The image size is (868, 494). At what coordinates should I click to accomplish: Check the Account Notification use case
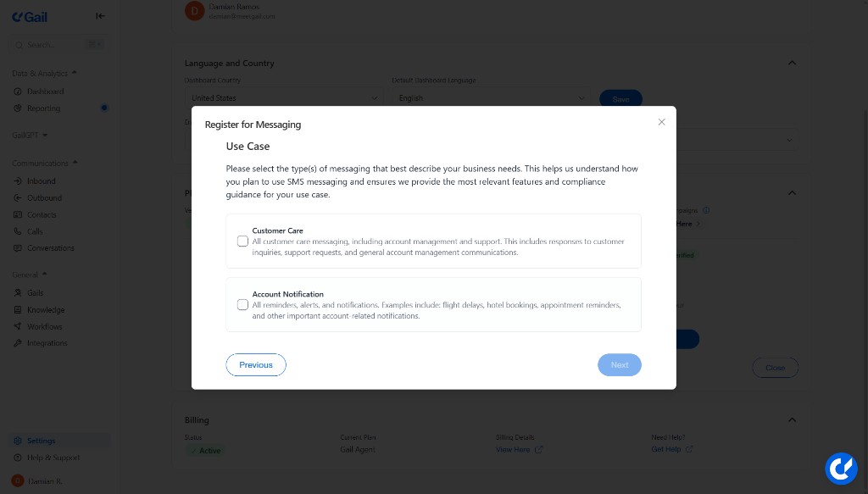(242, 304)
